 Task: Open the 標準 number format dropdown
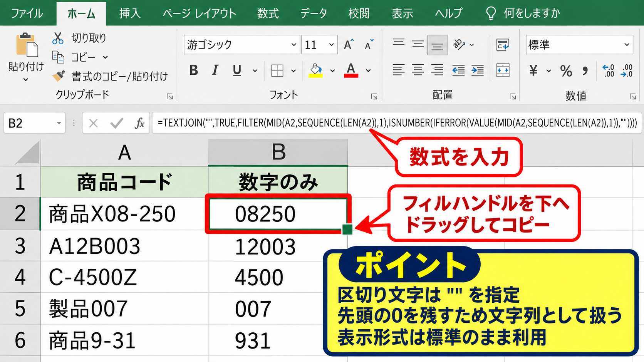pyautogui.click(x=627, y=45)
